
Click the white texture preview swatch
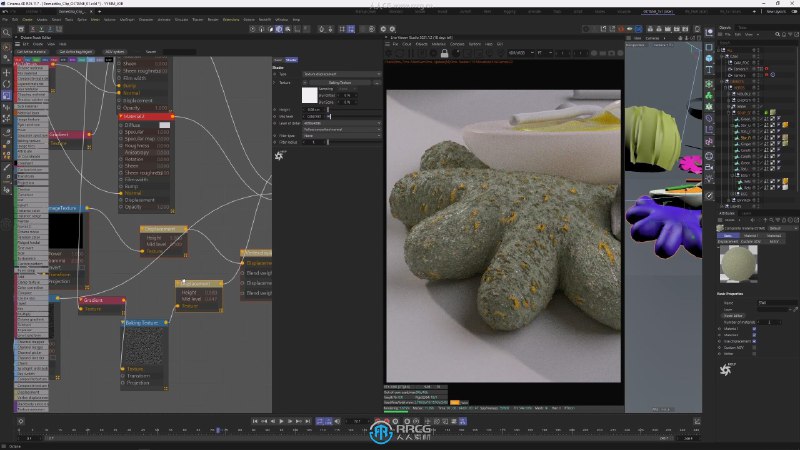(x=309, y=94)
